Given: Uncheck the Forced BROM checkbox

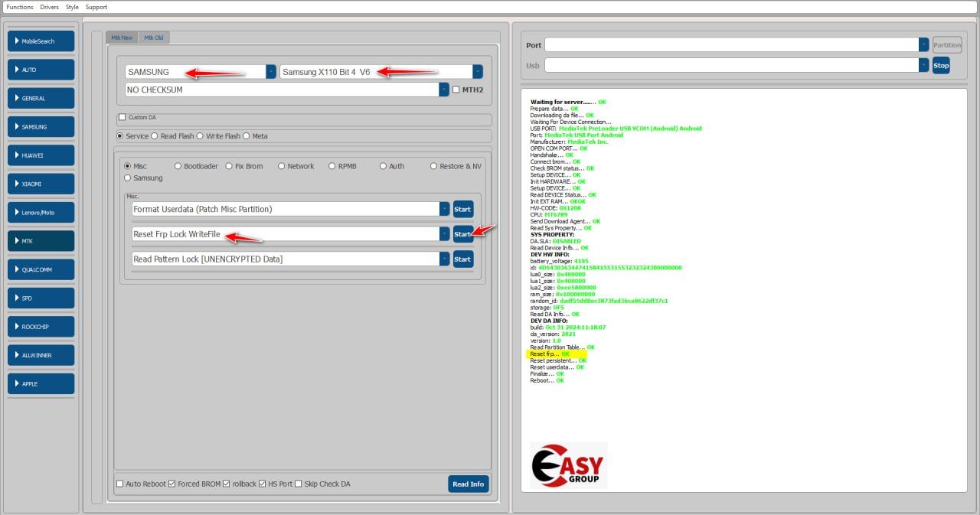Looking at the screenshot, I should (171, 484).
